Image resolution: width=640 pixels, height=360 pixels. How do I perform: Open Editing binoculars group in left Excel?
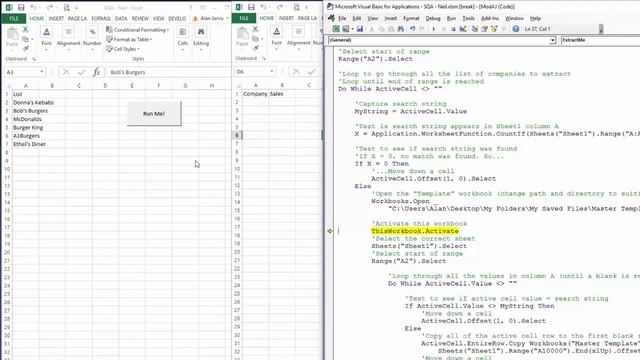[201, 39]
